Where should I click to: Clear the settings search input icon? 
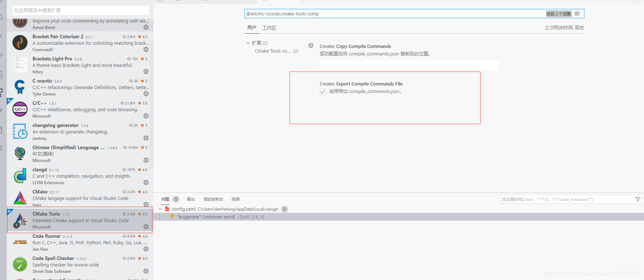pos(577,14)
